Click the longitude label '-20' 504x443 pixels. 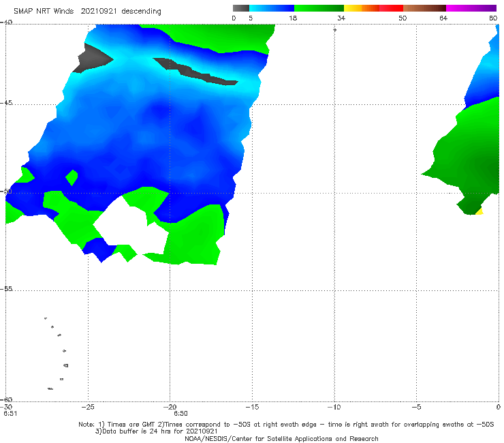pos(170,407)
